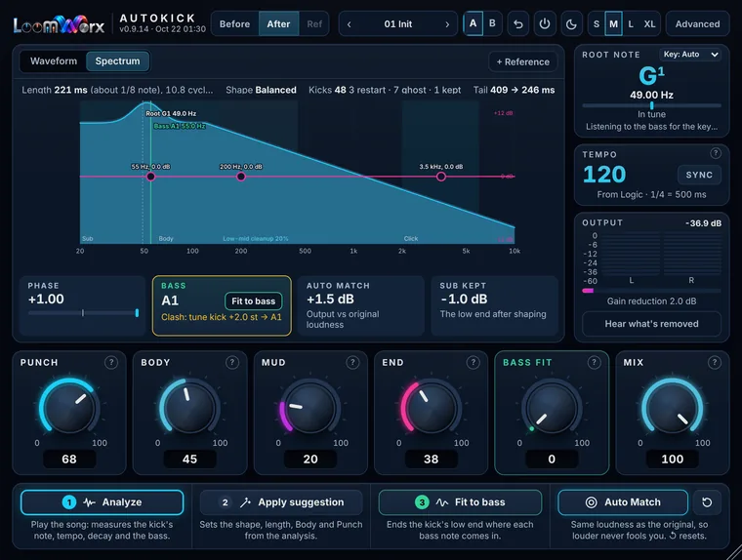Click the Punch value field 68

pos(69,459)
